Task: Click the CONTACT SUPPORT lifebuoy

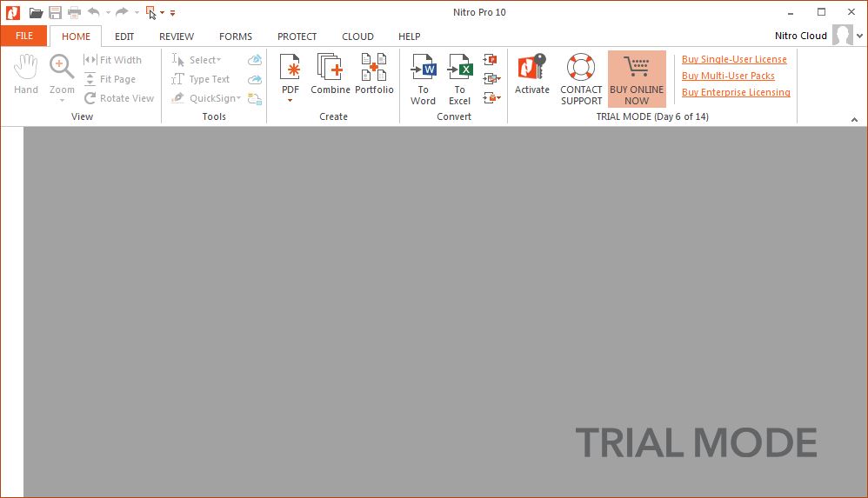Action: pyautogui.click(x=581, y=79)
